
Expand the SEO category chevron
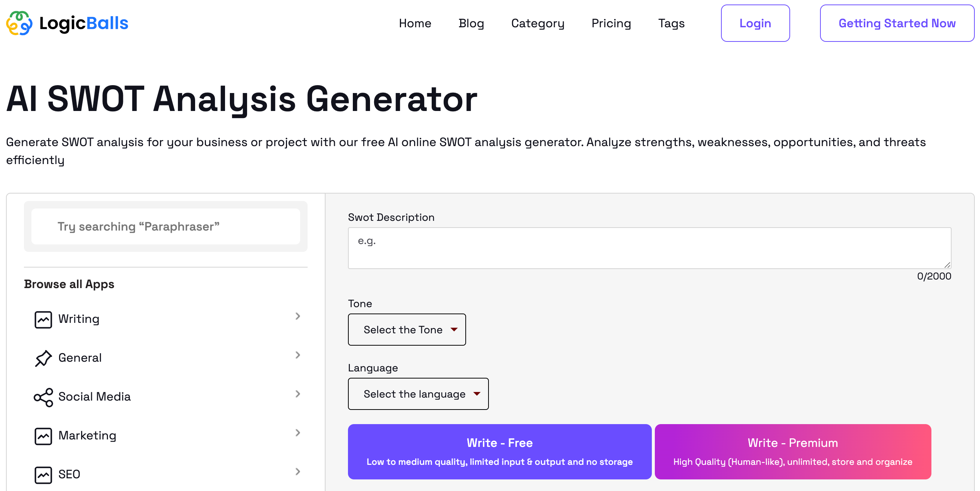click(x=298, y=471)
